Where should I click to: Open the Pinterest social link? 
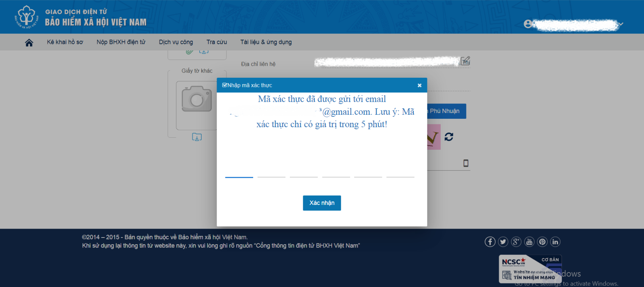pyautogui.click(x=542, y=242)
